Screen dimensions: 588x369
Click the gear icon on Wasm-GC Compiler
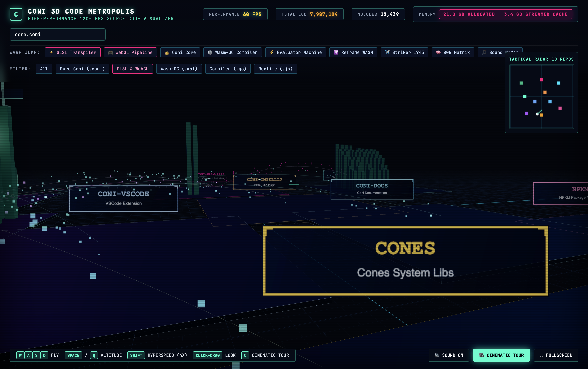[x=210, y=52]
